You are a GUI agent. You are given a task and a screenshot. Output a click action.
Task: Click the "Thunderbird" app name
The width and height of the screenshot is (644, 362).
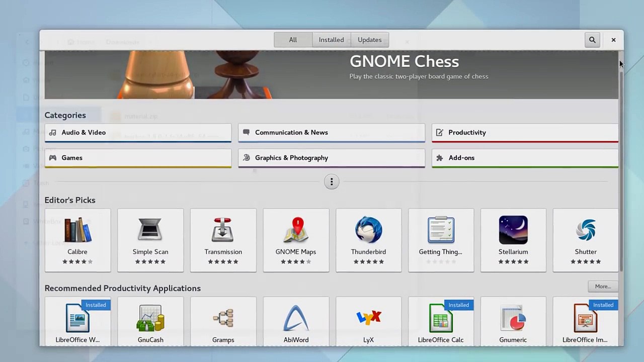coord(368,252)
